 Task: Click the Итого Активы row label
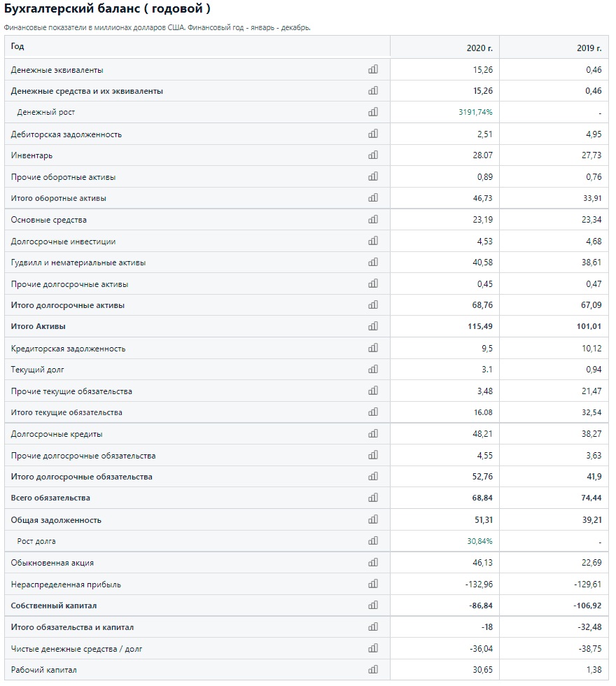point(38,326)
